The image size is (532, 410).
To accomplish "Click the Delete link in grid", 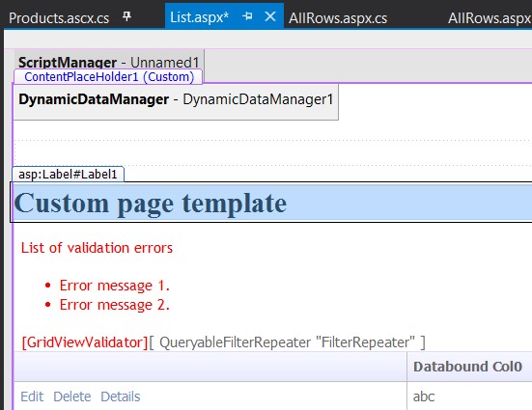I will click(x=71, y=396).
